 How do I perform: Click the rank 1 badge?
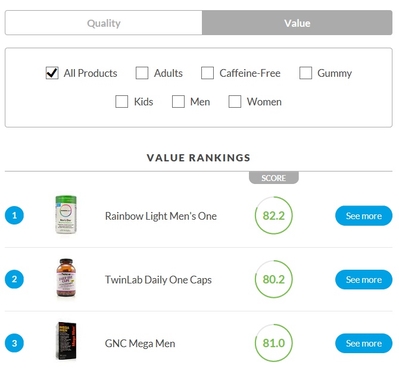[x=14, y=215]
